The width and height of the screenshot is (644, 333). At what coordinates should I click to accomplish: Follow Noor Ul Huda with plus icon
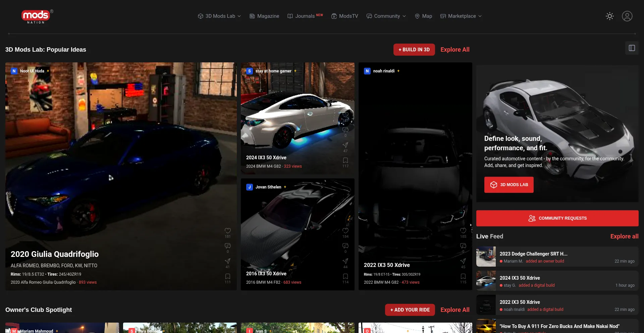click(48, 71)
